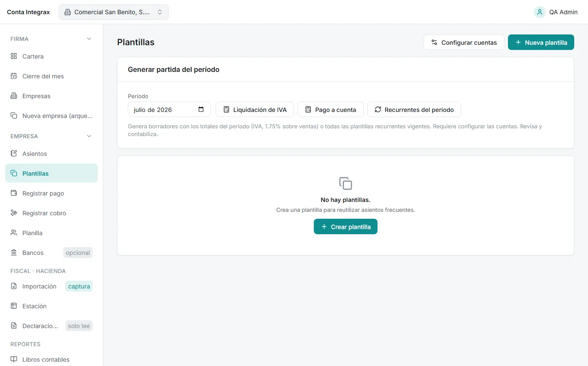Click the plus icon in Nueva plantilla
The image size is (588, 366).
click(518, 42)
